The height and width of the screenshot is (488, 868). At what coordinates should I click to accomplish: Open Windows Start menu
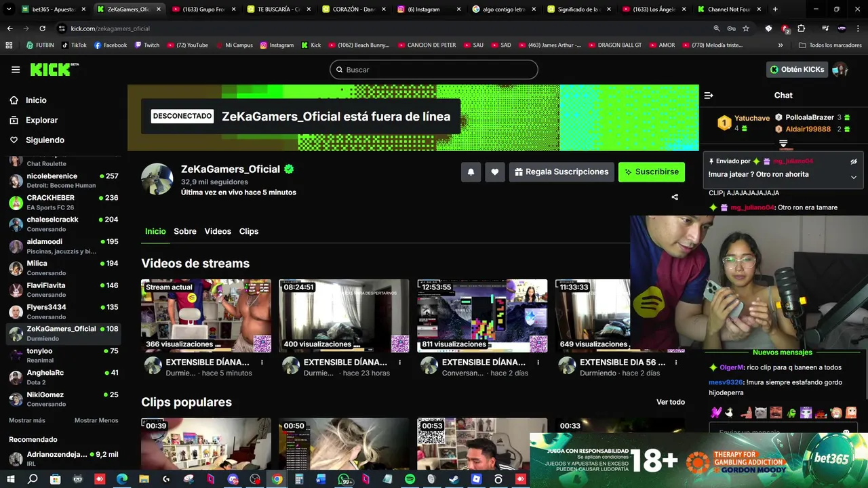coord(11,479)
